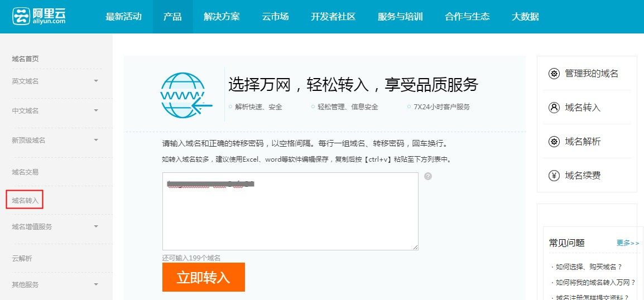
Task: Expand the 中文域名 sidebar arrow
Action: point(96,111)
